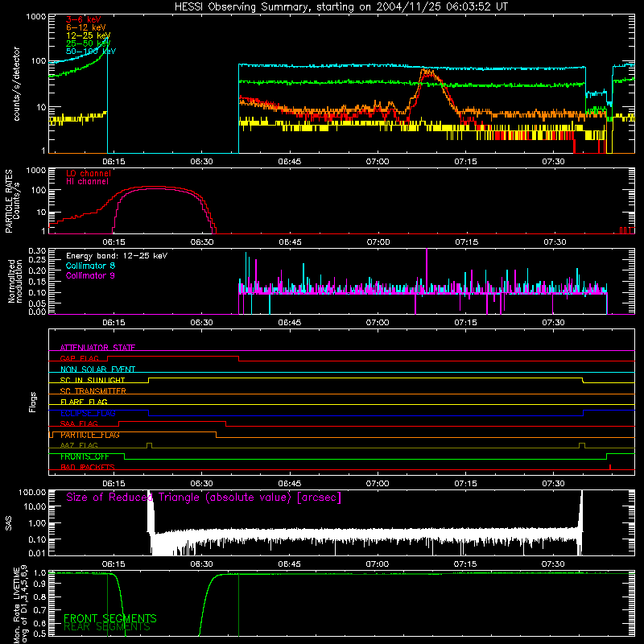The height and width of the screenshot is (644, 644).
Task: Click the ECLIPSE FLAG label
Action: point(88,413)
